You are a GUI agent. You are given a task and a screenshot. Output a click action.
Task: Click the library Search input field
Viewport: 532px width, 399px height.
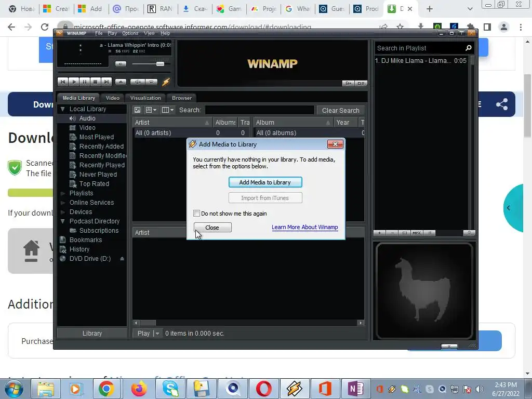coord(260,110)
